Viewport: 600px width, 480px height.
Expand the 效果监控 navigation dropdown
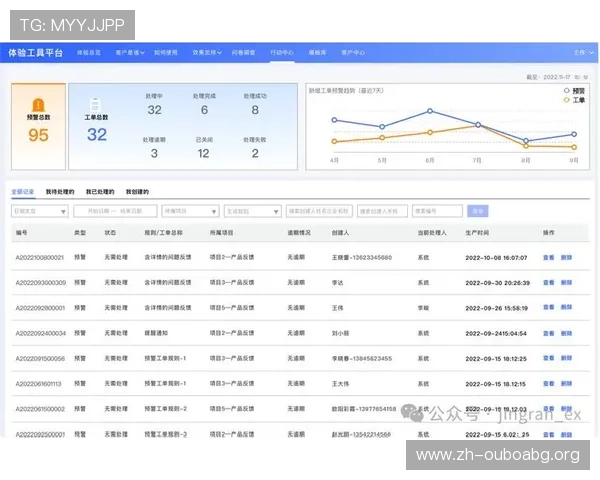tap(207, 52)
